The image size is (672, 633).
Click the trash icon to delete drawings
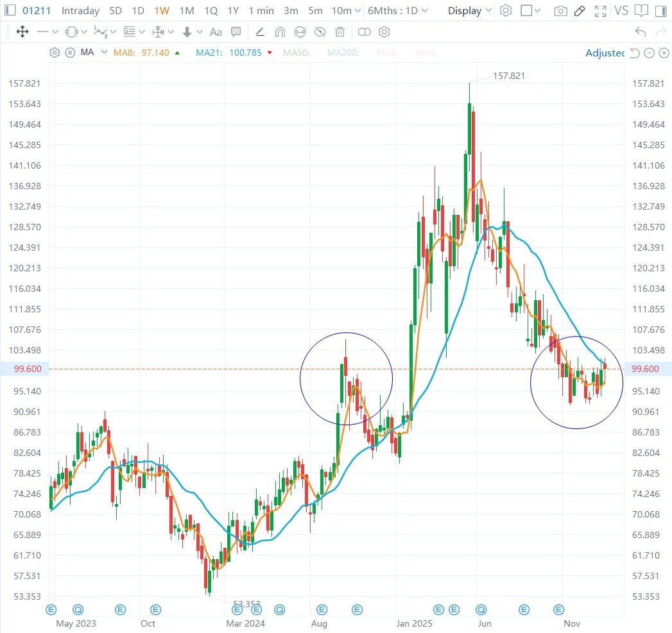click(x=340, y=31)
